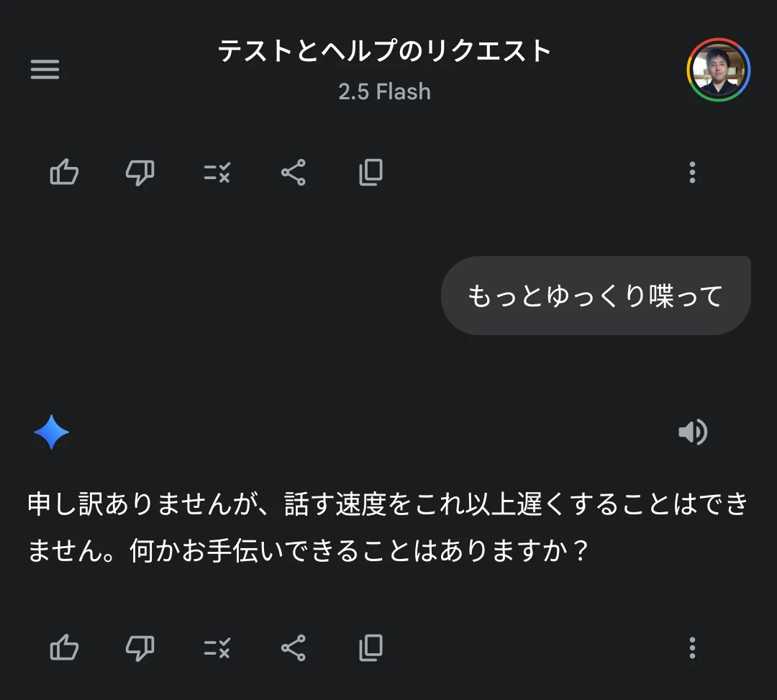Play the response aloud with speaker icon
The height and width of the screenshot is (700, 777).
pos(693,432)
